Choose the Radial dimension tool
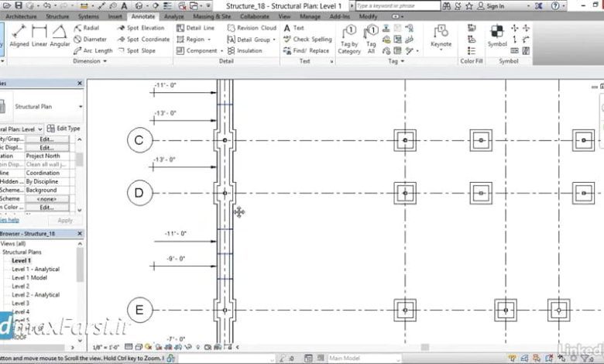 pos(87,28)
